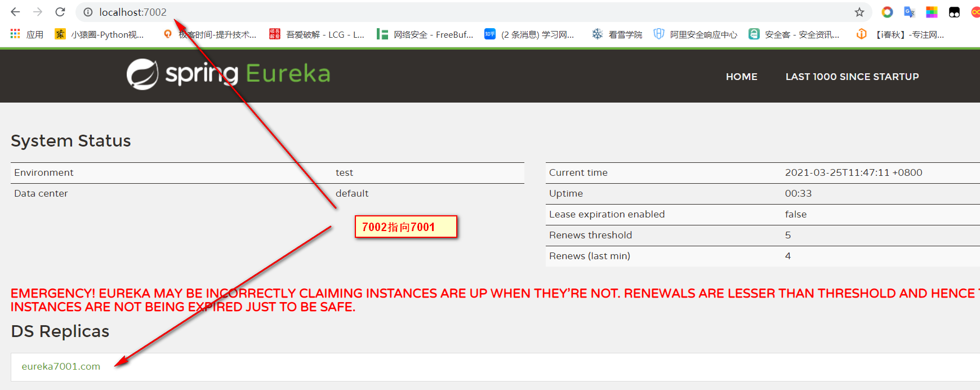The image size is (980, 390).
Task: Click the 'Current time' row label
Action: (x=578, y=172)
